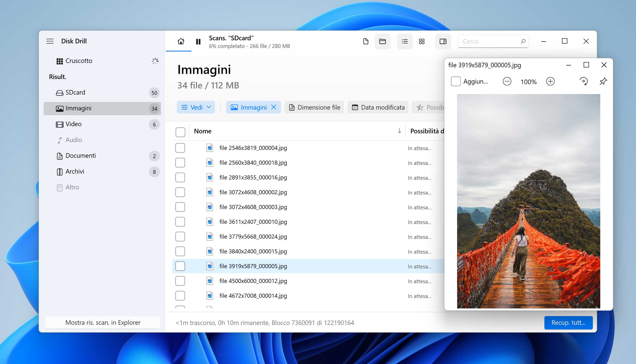Click Possibilità column header
The width and height of the screenshot is (636, 364).
tap(427, 131)
